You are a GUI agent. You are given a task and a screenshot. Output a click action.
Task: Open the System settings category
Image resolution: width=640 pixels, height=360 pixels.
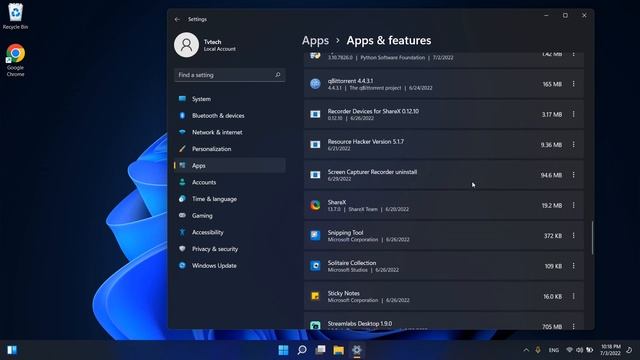pos(230,99)
